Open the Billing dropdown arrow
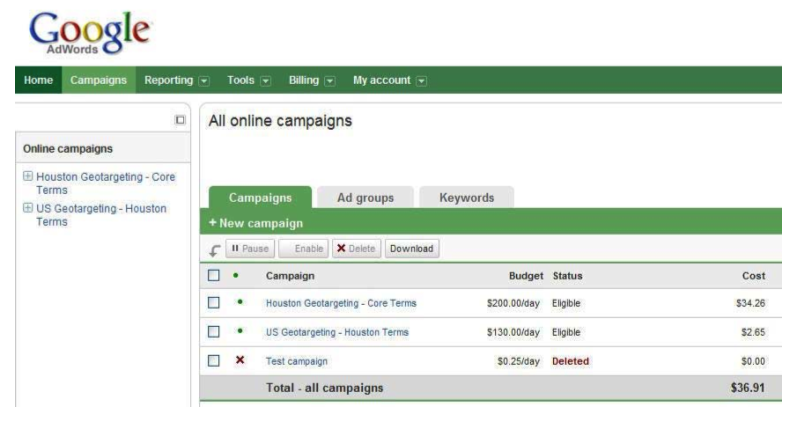Image resolution: width=792 pixels, height=429 pixels. (330, 81)
